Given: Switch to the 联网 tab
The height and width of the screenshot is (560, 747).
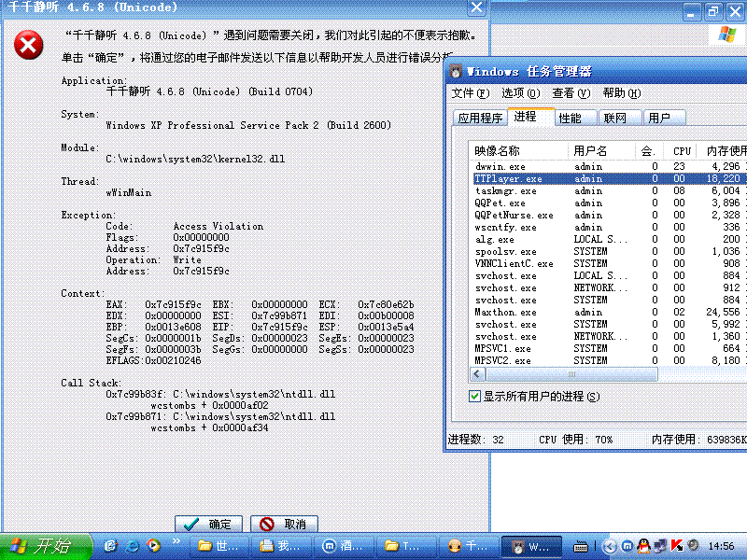Looking at the screenshot, I should point(619,118).
